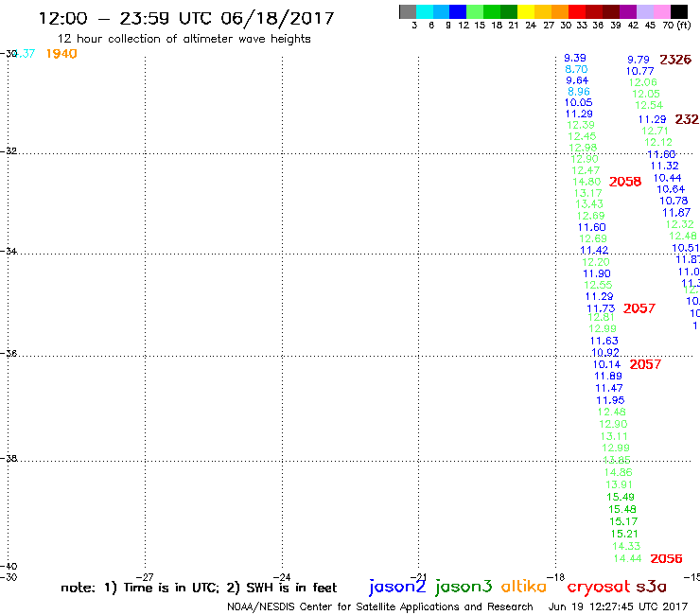Click the gray swatch in color scale

pos(408,11)
